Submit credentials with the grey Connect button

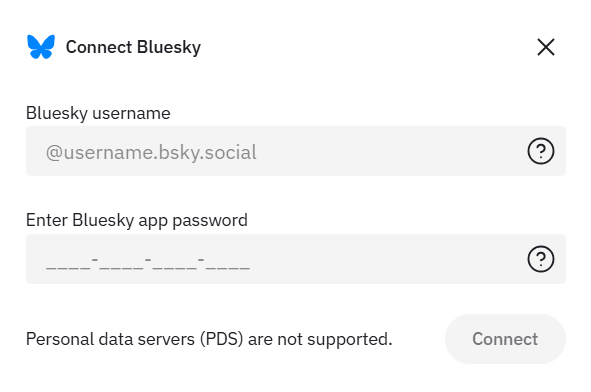pyautogui.click(x=505, y=339)
